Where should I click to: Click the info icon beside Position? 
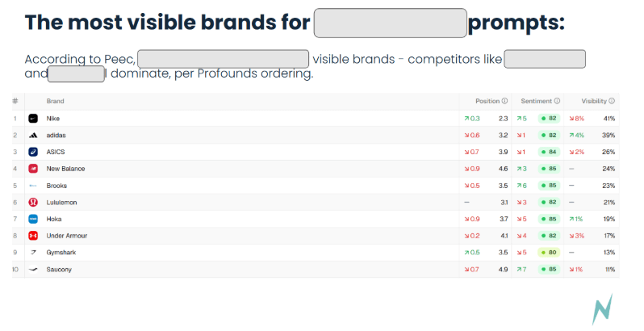(505, 101)
